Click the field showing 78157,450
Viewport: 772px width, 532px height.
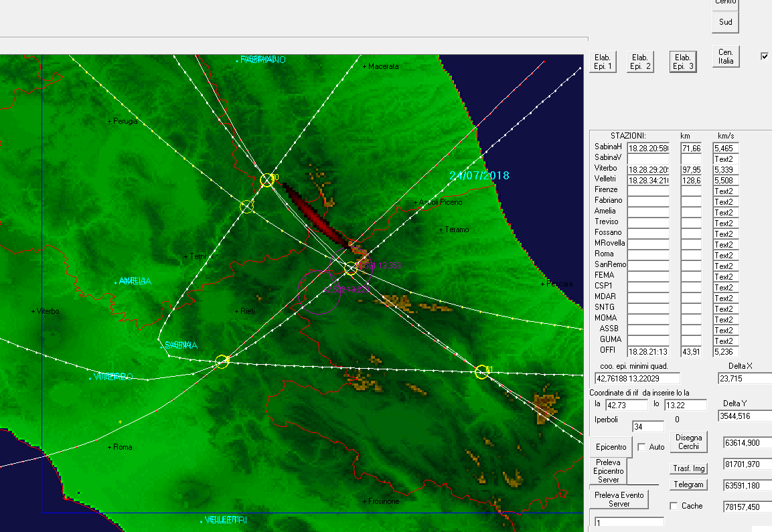pos(747,507)
